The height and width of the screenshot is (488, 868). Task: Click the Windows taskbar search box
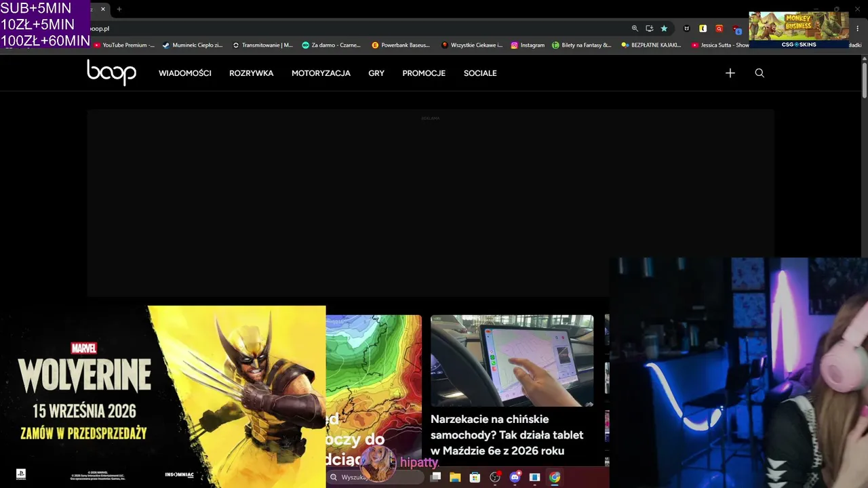tap(376, 477)
